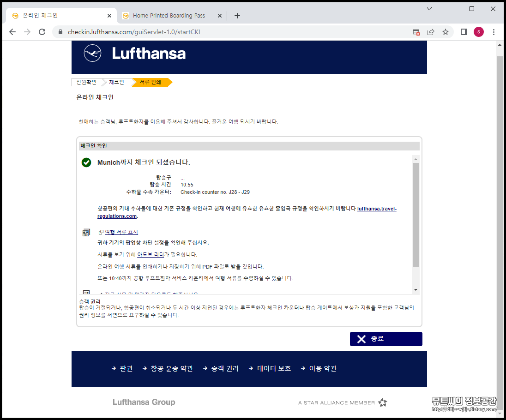Open the Chrome profile avatar
Screen dimensions: 506x420
[479, 32]
